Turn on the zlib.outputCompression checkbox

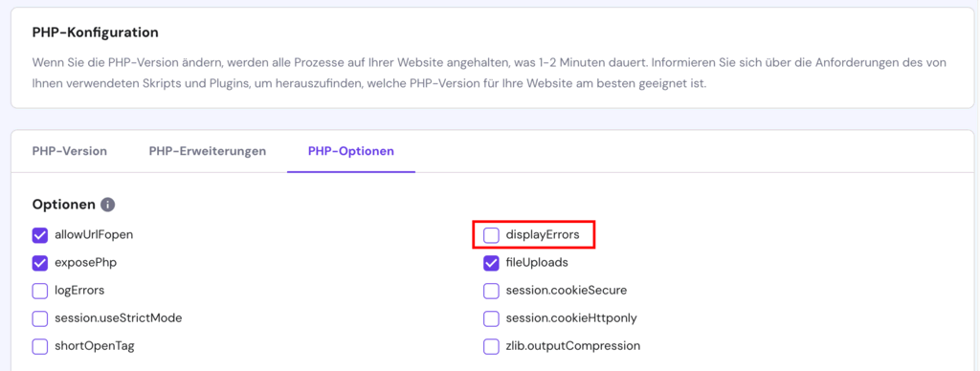pyautogui.click(x=491, y=346)
